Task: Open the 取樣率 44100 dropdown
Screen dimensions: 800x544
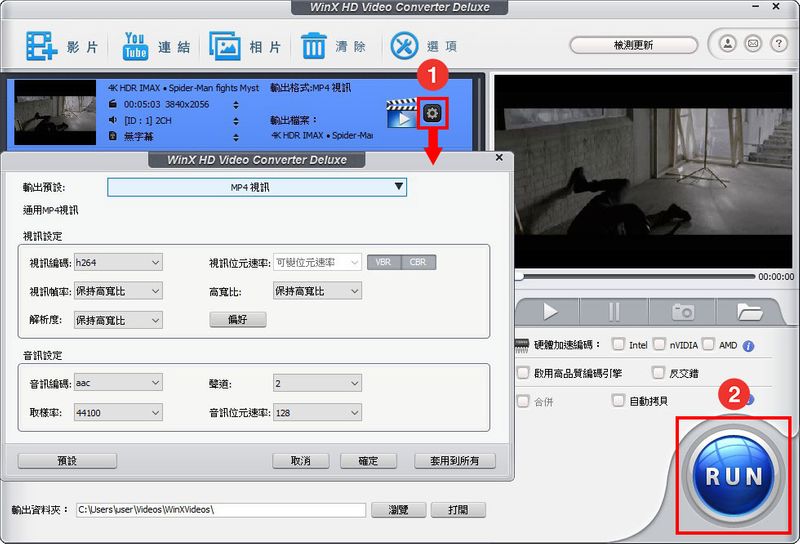Action: 118,412
